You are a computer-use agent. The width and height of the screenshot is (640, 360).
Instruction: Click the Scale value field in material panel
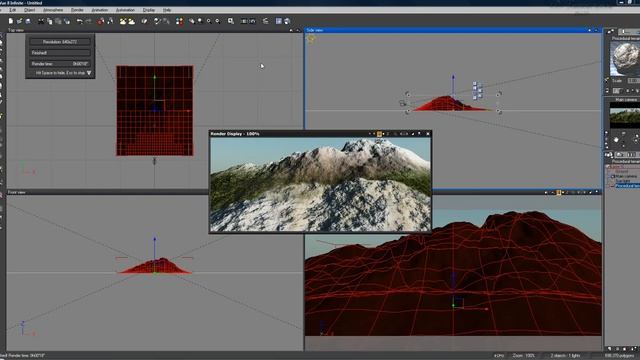pos(633,80)
